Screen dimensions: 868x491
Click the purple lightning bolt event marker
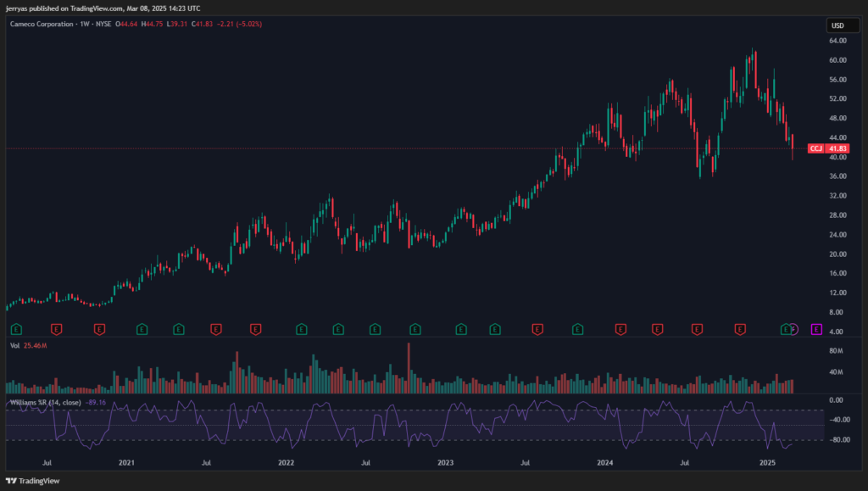[x=794, y=328]
